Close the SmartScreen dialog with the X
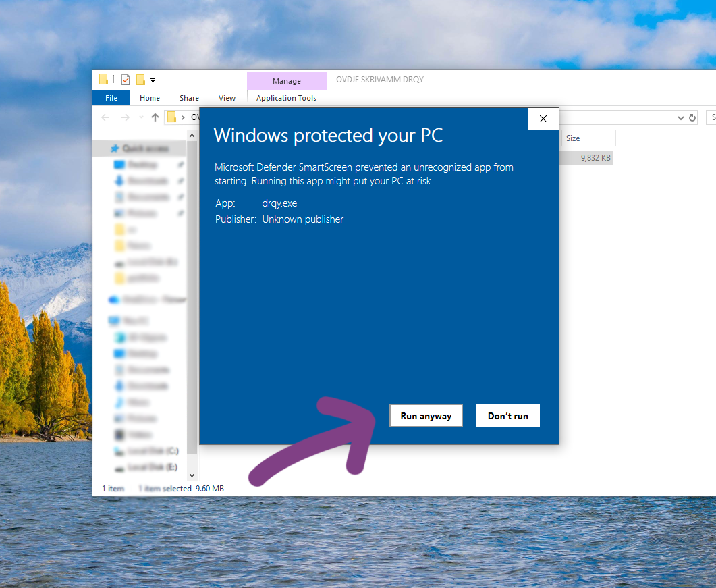This screenshot has width=716, height=588. click(x=543, y=119)
